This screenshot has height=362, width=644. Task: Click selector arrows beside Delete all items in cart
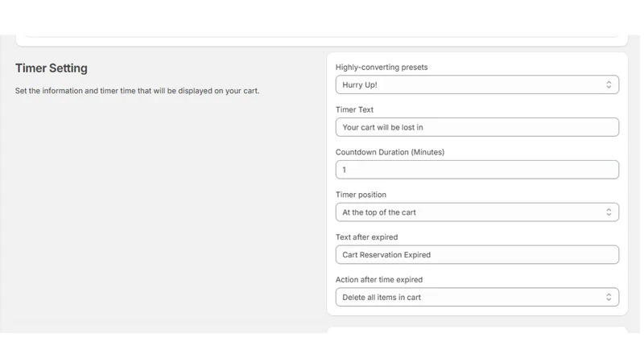pos(609,297)
